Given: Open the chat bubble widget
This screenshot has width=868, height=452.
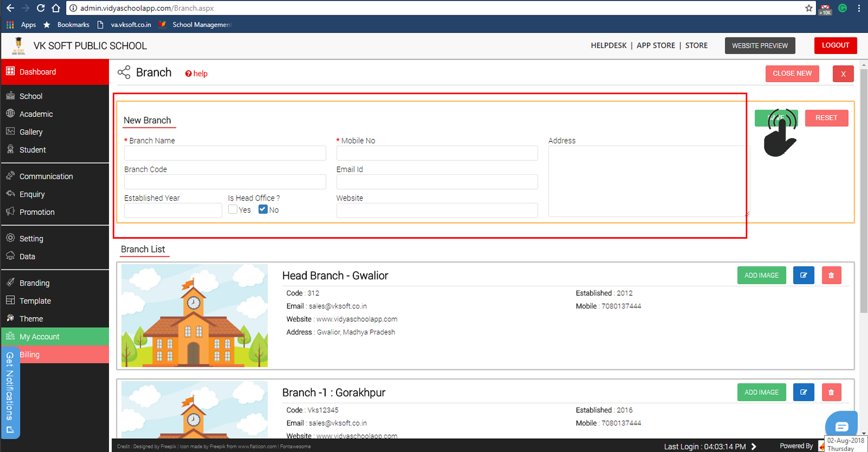Looking at the screenshot, I should pyautogui.click(x=842, y=425).
